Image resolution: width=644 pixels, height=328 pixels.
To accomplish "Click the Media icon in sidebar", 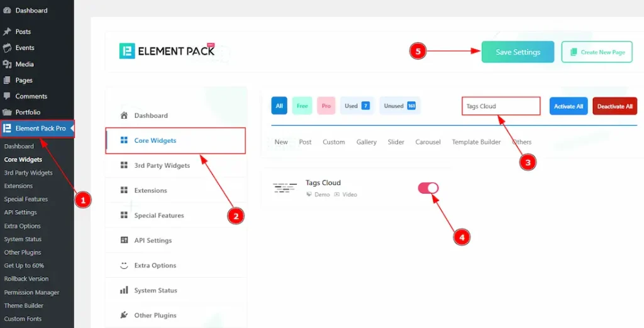I will pyautogui.click(x=7, y=64).
